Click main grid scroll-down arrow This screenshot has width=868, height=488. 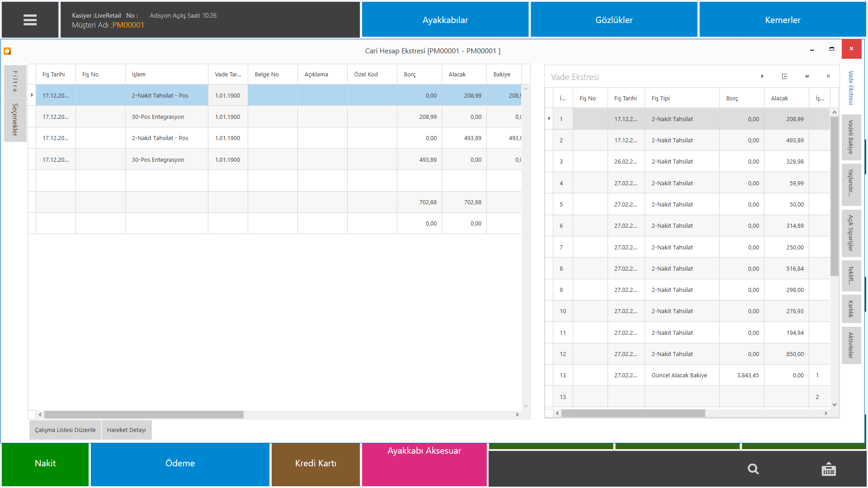[x=525, y=406]
